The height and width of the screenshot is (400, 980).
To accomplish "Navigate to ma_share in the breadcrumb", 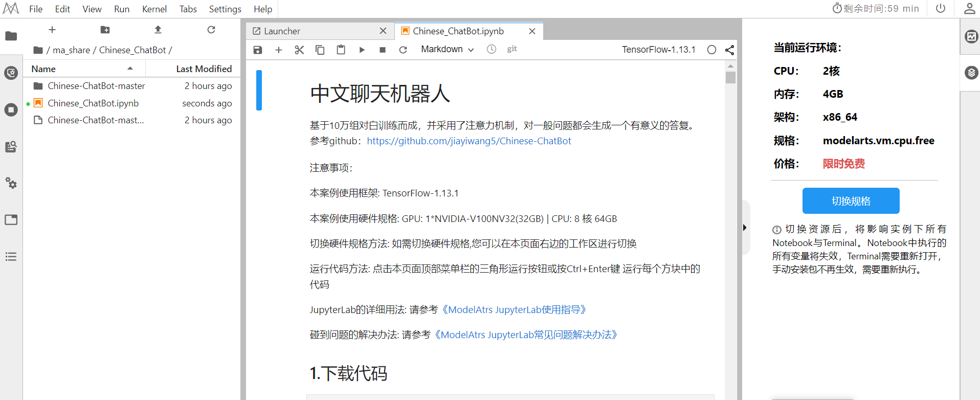I will click(71, 50).
